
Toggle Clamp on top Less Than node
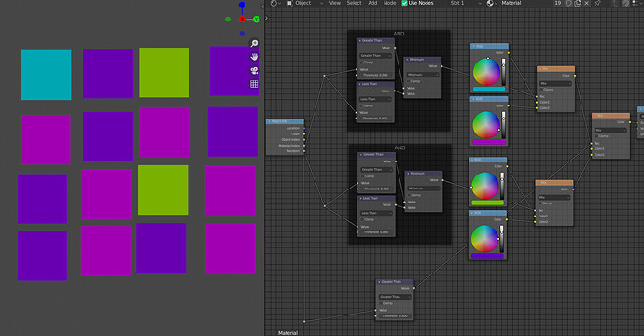coord(361,105)
